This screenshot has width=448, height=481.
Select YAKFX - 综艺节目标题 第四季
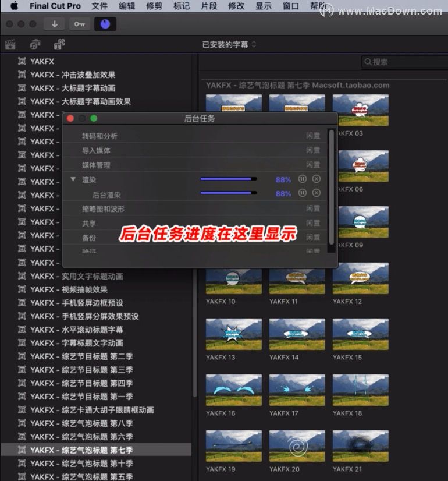tap(96, 383)
